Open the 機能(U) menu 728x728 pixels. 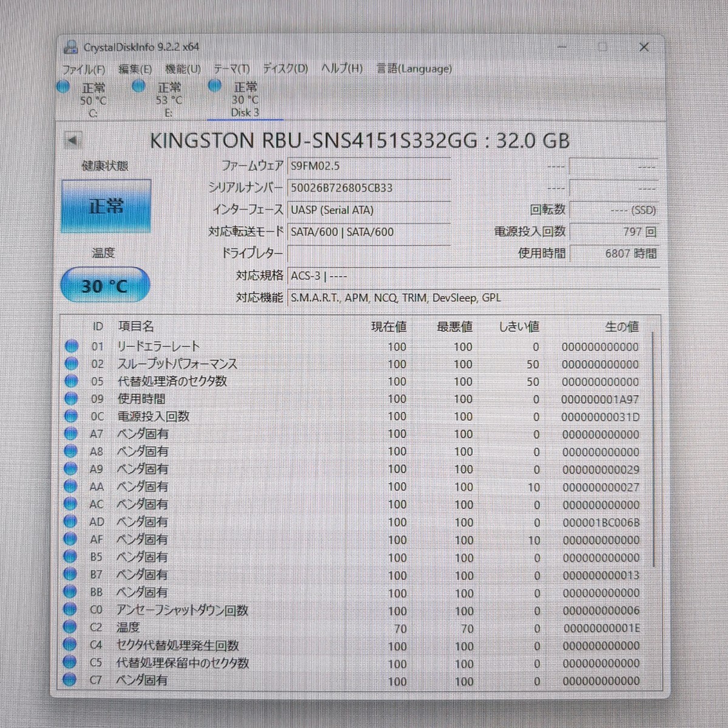[183, 69]
